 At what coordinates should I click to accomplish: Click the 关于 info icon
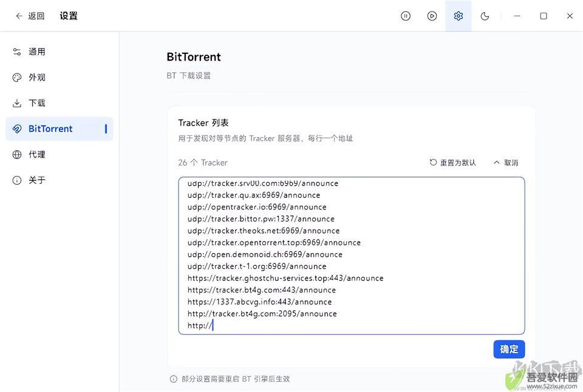coord(17,180)
